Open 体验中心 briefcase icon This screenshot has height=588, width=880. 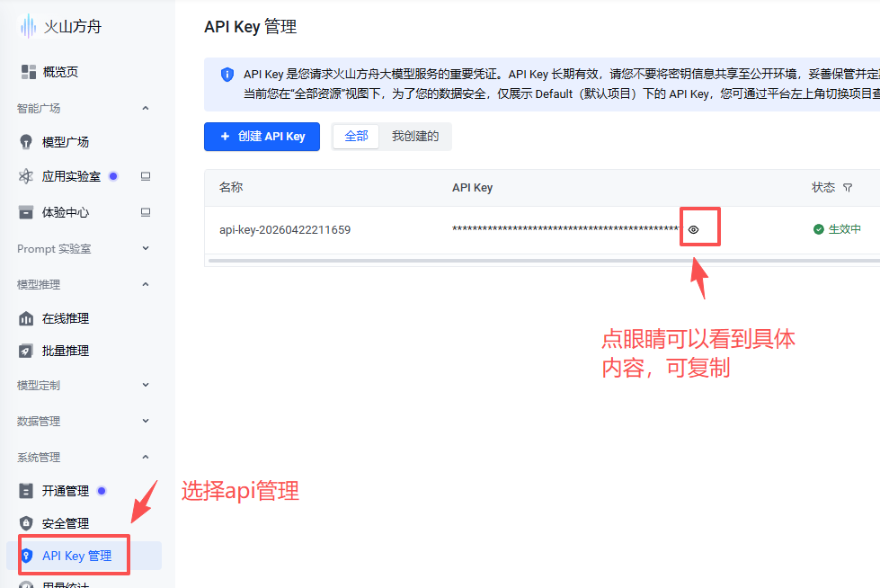(27, 213)
